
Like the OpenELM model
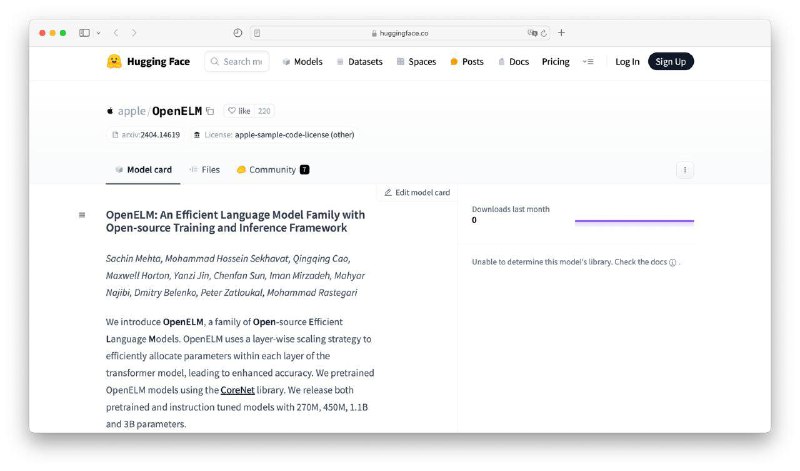click(239, 111)
